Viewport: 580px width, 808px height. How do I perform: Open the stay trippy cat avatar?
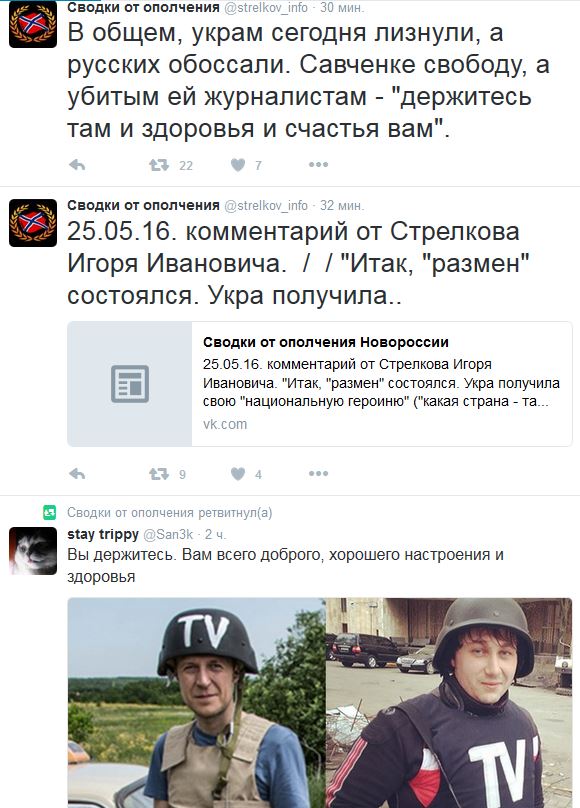pos(33,551)
